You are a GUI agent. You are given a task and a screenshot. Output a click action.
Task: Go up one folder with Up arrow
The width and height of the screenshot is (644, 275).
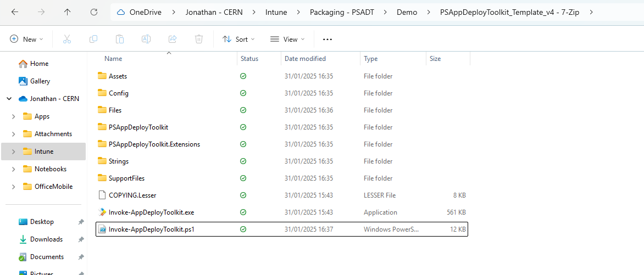68,12
